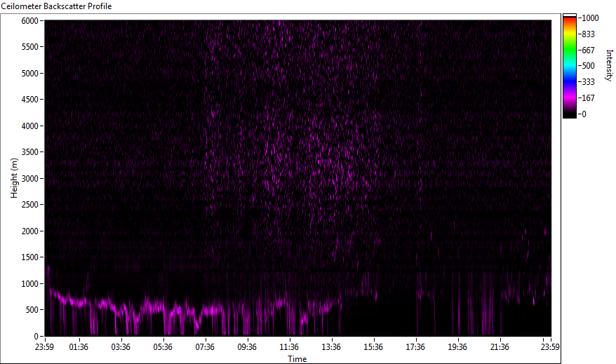Click the 19:36 time axis tick label
Screen dimensions: 616x364
457,346
